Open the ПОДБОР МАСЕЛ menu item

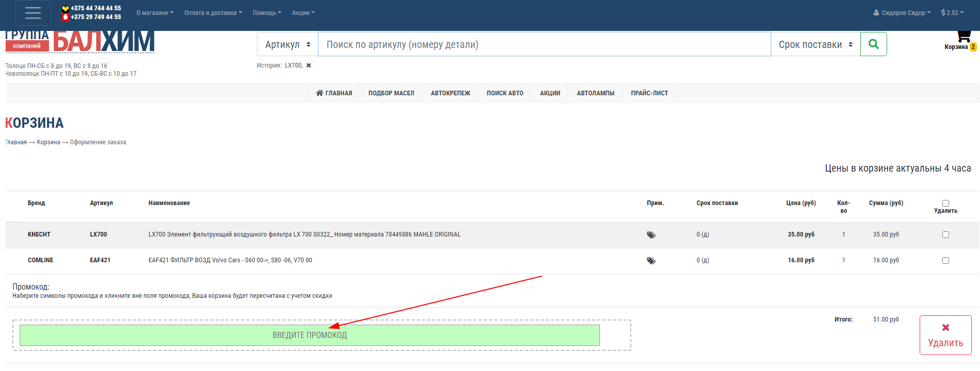coord(391,93)
